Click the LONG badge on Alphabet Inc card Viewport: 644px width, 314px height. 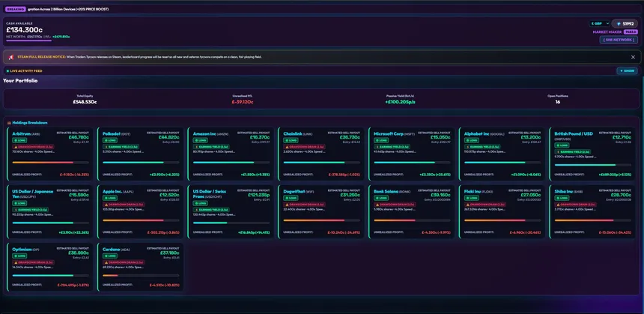[471, 140]
